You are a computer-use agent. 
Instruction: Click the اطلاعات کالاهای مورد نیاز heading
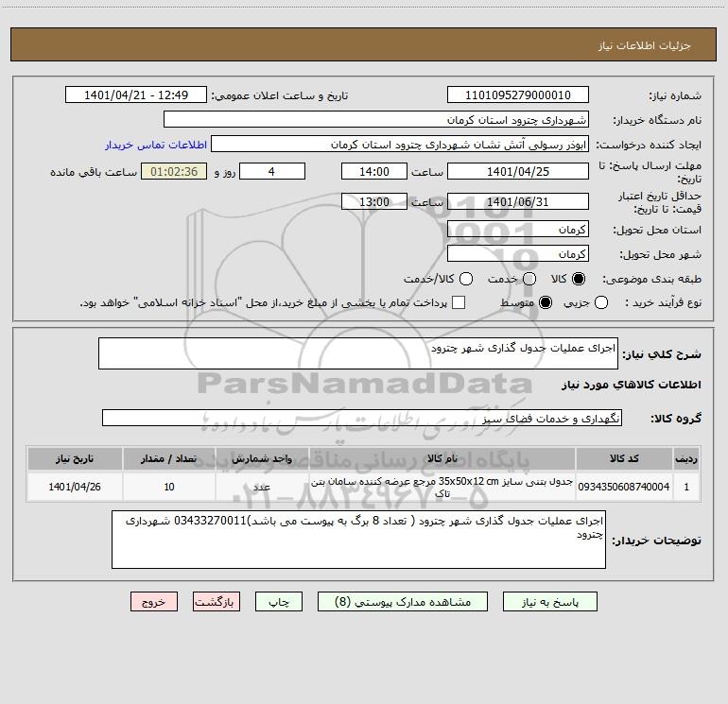pos(631,385)
